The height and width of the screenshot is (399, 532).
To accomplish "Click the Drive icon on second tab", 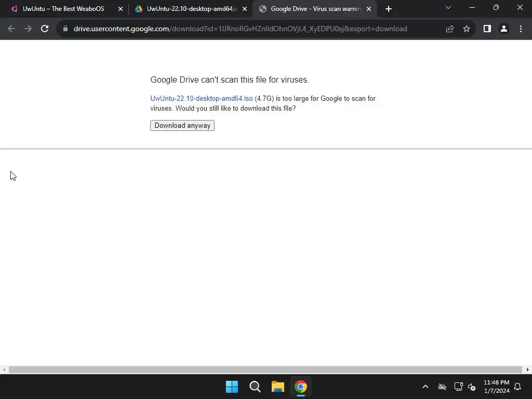I will [x=138, y=9].
